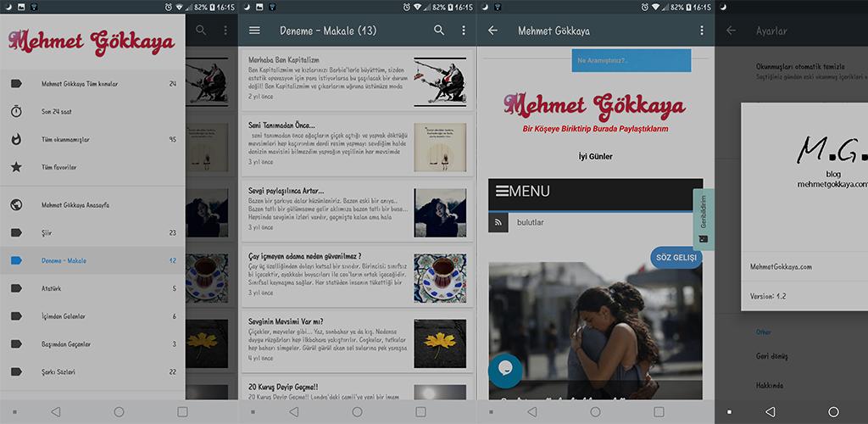Tap back arrow in Mehmet Gökkaya web view
The height and width of the screenshot is (424, 868).
click(x=492, y=31)
